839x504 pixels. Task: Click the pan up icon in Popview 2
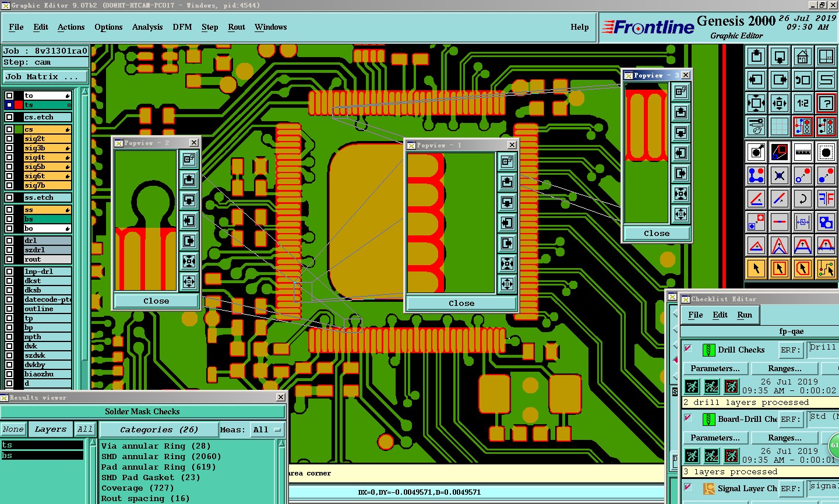[189, 179]
